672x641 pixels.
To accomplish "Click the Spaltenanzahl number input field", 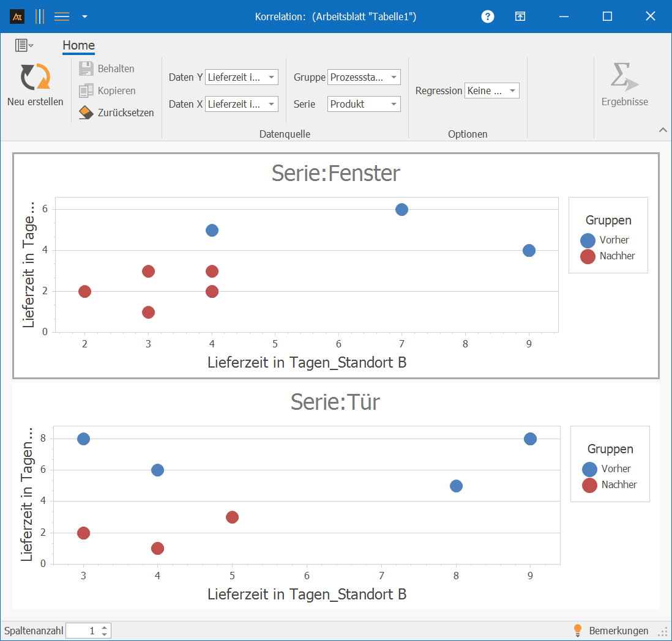I will click(x=83, y=631).
